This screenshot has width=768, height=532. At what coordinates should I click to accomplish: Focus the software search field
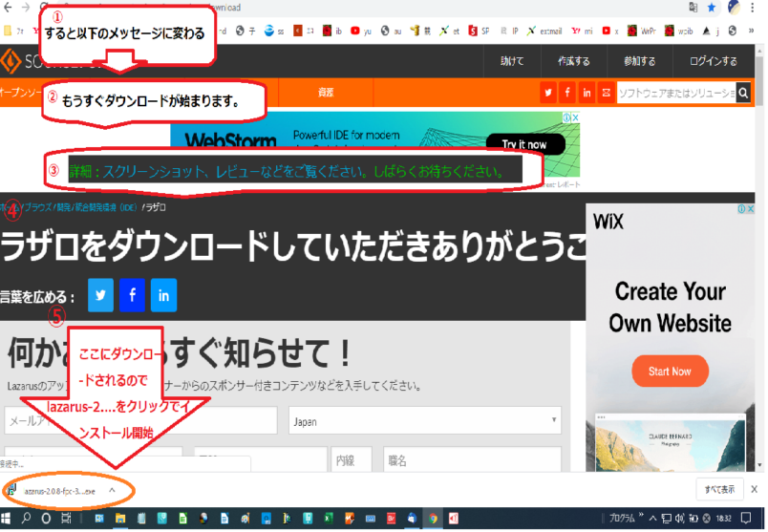point(676,93)
